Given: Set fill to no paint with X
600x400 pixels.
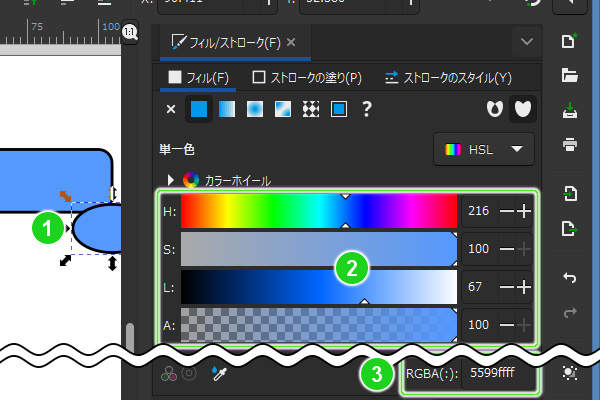Looking at the screenshot, I should point(171,109).
